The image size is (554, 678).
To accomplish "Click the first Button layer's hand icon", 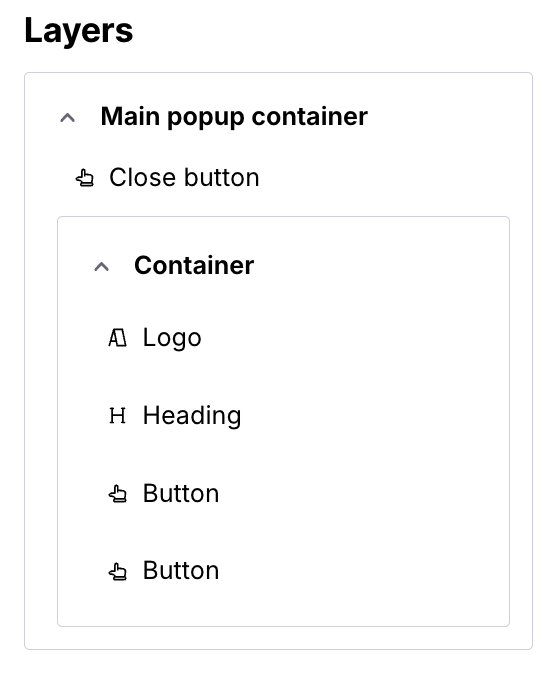I will (x=118, y=494).
